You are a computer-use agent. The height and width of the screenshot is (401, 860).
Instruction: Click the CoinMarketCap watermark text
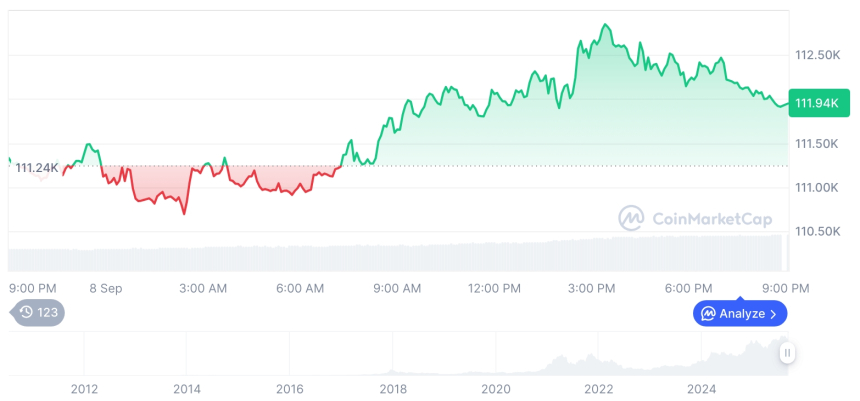(x=711, y=218)
